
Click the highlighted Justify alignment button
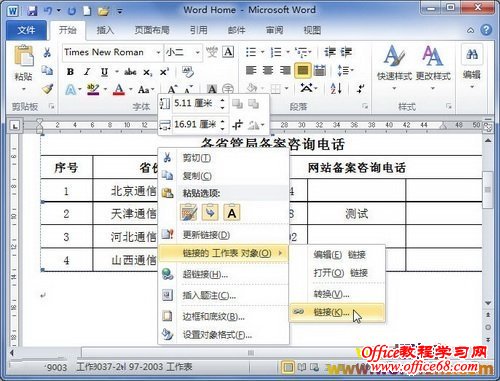[302, 70]
